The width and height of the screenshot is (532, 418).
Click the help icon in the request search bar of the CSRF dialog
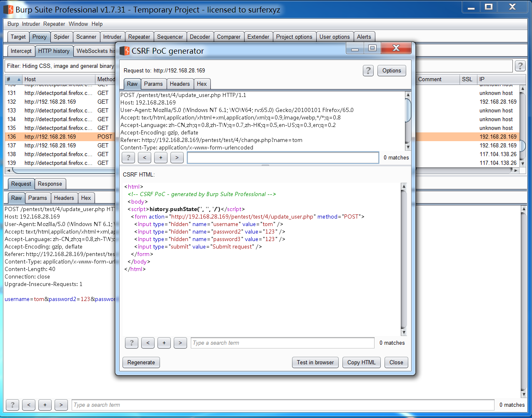(x=128, y=157)
